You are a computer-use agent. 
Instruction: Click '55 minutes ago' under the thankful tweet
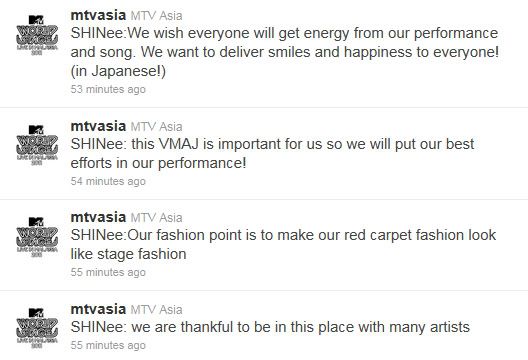[108, 345]
